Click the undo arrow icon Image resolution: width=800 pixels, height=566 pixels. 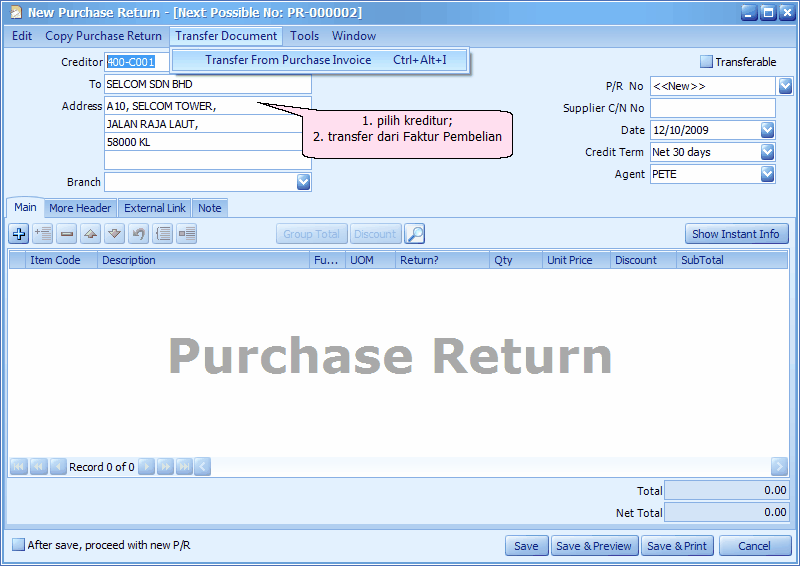139,234
